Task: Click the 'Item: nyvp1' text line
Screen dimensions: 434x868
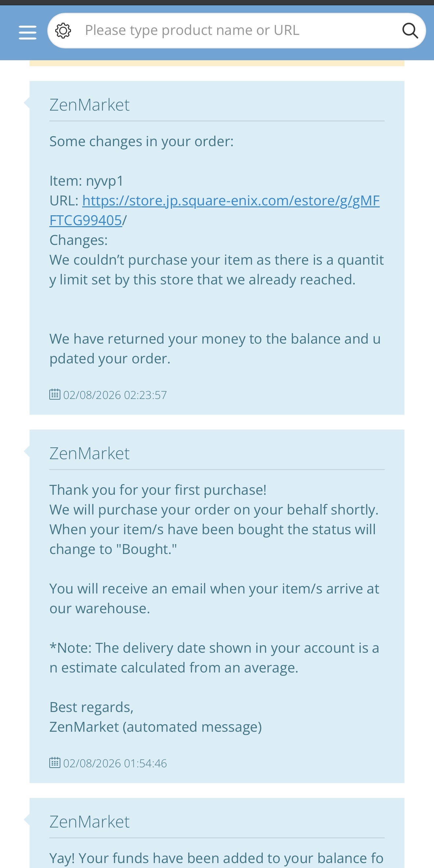Action: (86, 181)
